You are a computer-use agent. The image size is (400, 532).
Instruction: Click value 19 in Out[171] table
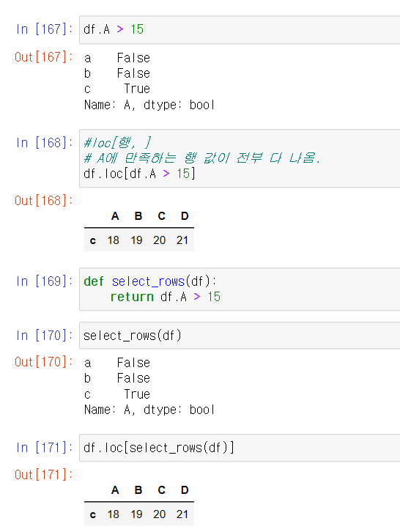136,514
